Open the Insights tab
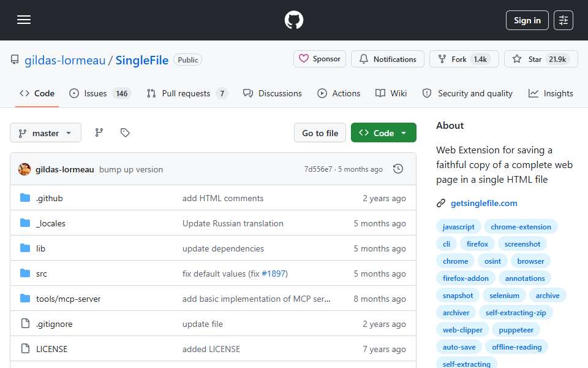Image resolution: width=588 pixels, height=368 pixels. pyautogui.click(x=551, y=93)
